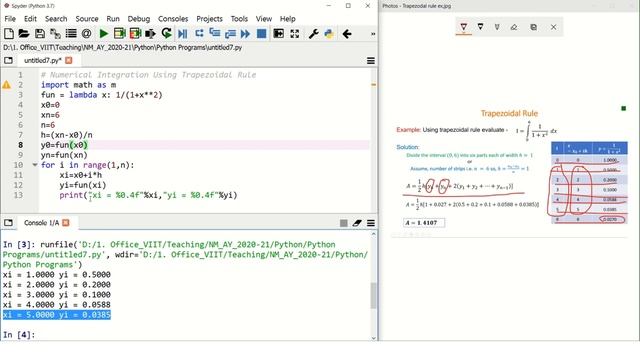Click the console prompt In [4]:
The height and width of the screenshot is (360, 640).
[x=19, y=335]
